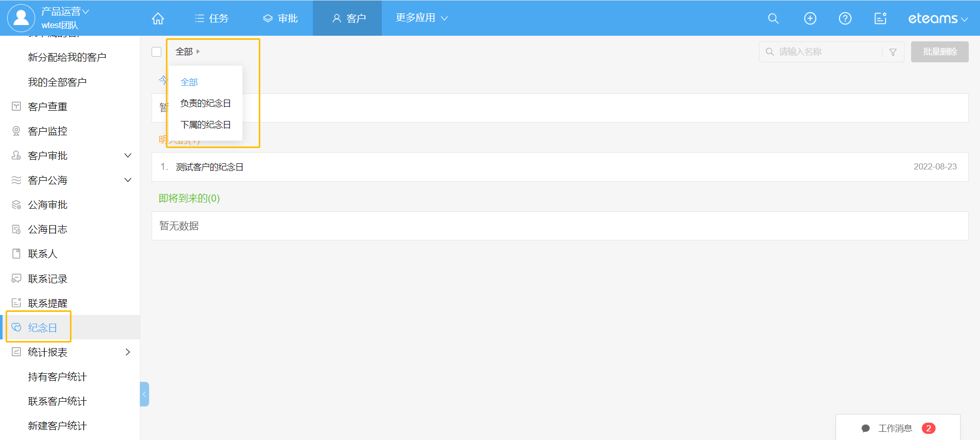Click the plus circle quick-create icon

(x=810, y=18)
